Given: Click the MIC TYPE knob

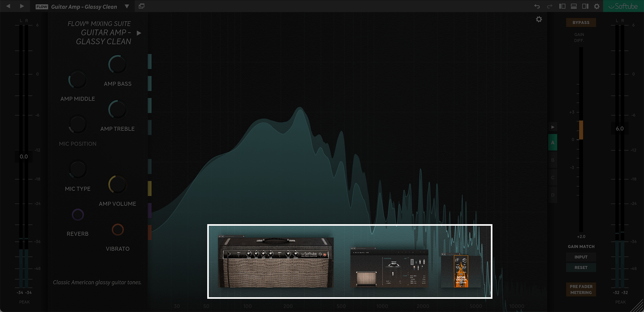Looking at the screenshot, I should coord(77,169).
